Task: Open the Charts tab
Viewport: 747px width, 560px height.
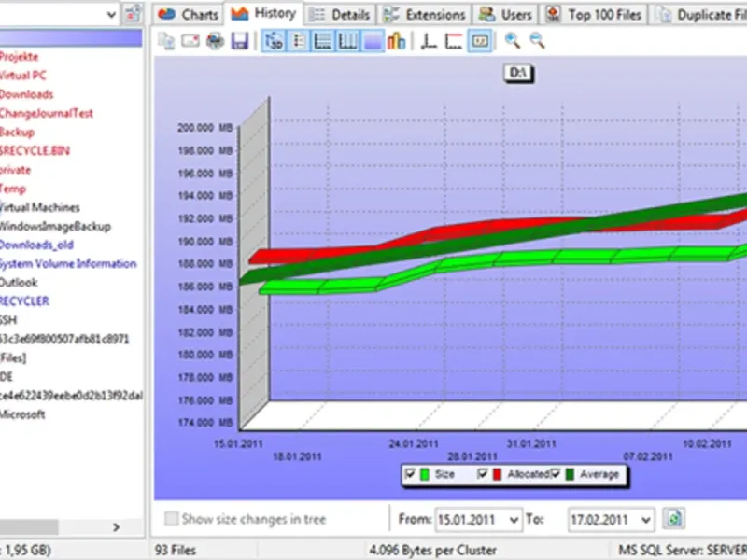Action: (x=189, y=15)
